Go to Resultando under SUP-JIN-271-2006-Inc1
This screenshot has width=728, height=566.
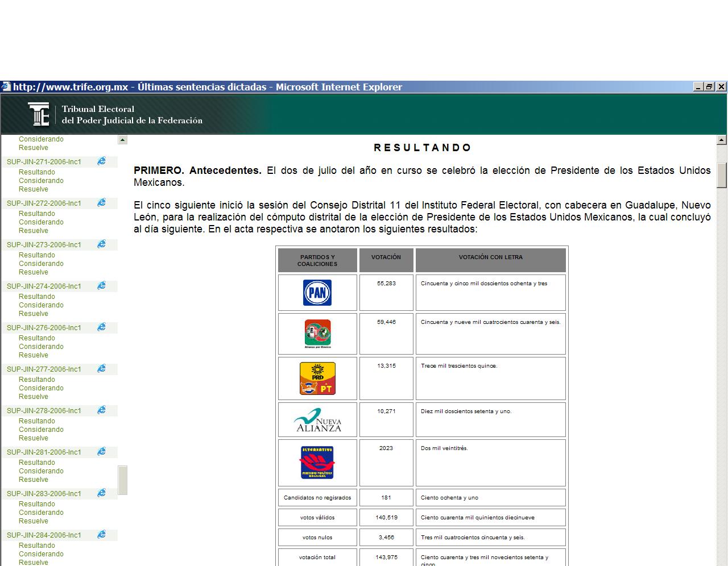pyautogui.click(x=37, y=172)
